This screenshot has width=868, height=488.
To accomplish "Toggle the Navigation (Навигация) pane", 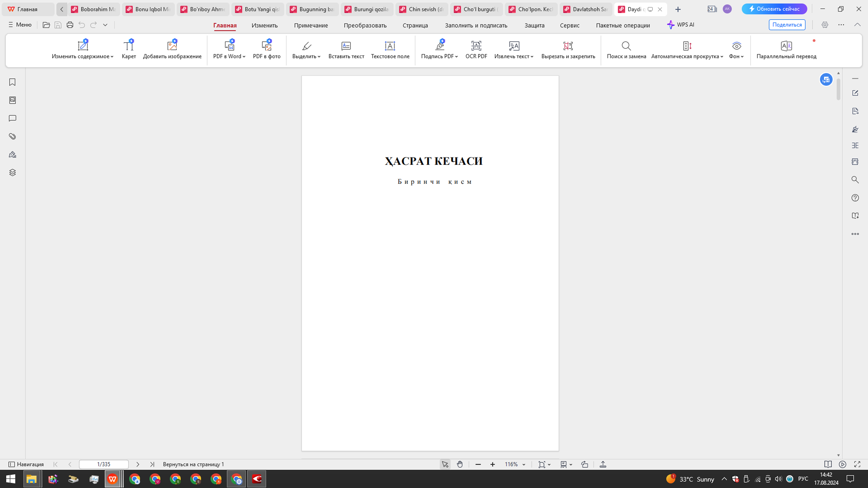I will point(26,465).
